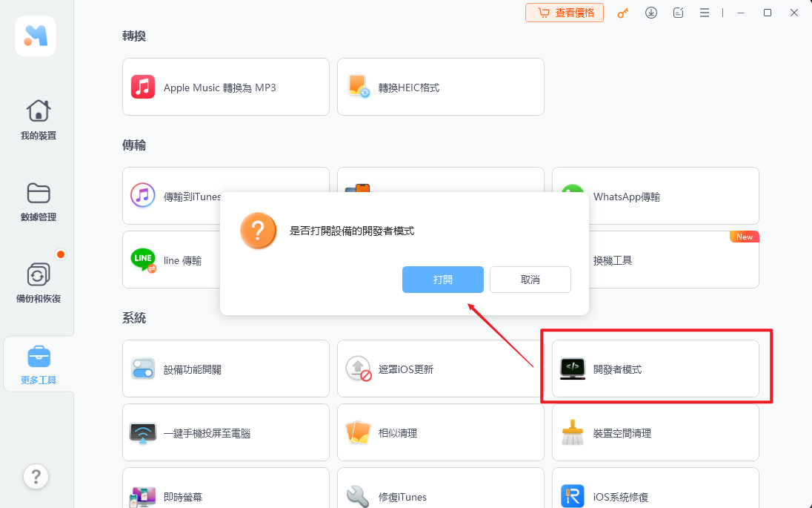This screenshot has height=508, width=812.
Task: Click the 遮罩iOS更新 icon
Action: coord(359,369)
